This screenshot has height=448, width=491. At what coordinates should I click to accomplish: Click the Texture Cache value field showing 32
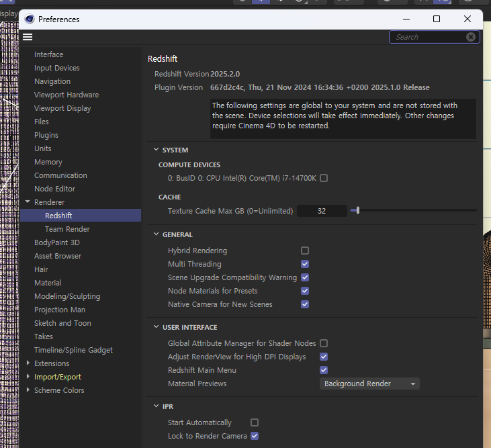pos(322,211)
